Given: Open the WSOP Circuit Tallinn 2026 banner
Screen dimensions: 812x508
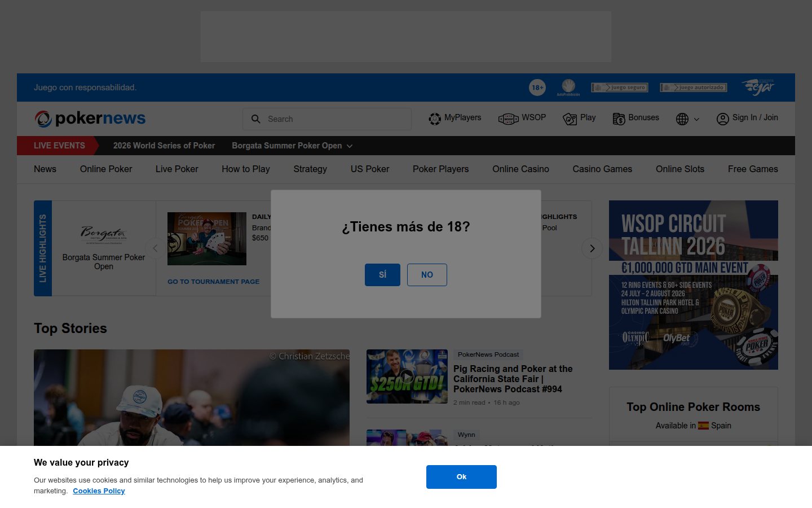Looking at the screenshot, I should tap(694, 285).
